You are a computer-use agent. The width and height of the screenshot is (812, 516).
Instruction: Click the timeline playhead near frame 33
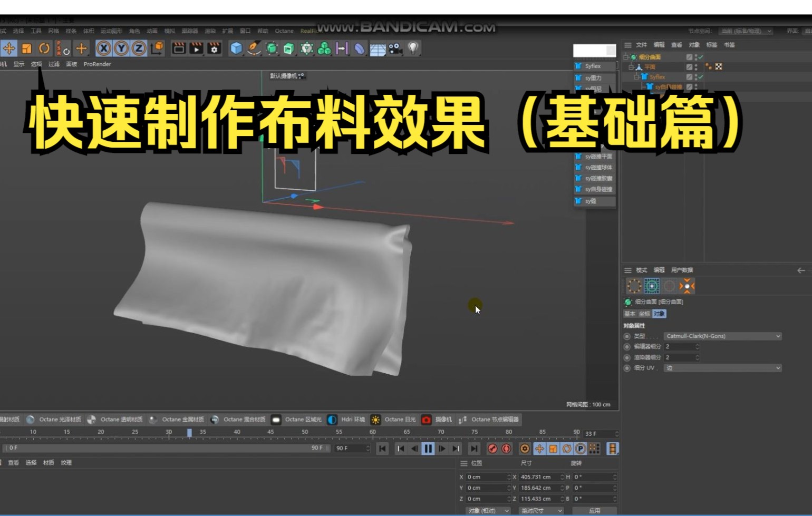click(x=189, y=432)
